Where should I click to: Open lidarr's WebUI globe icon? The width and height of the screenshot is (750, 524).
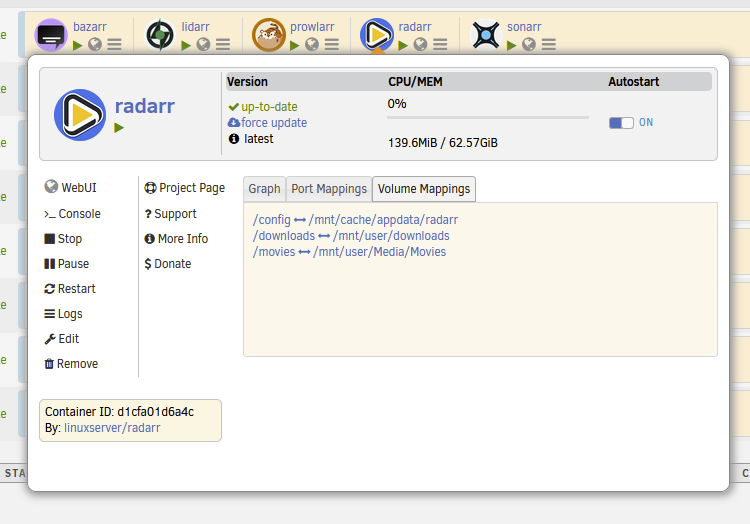[x=204, y=44]
